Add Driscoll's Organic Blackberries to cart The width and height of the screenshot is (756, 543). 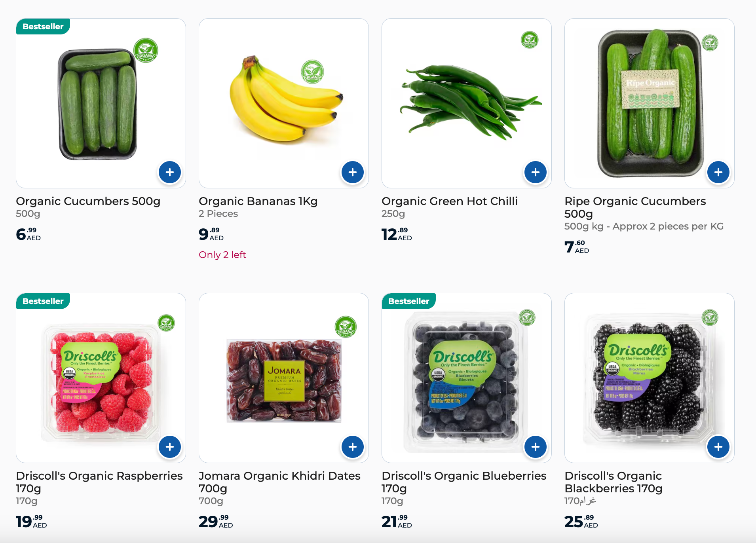click(718, 447)
